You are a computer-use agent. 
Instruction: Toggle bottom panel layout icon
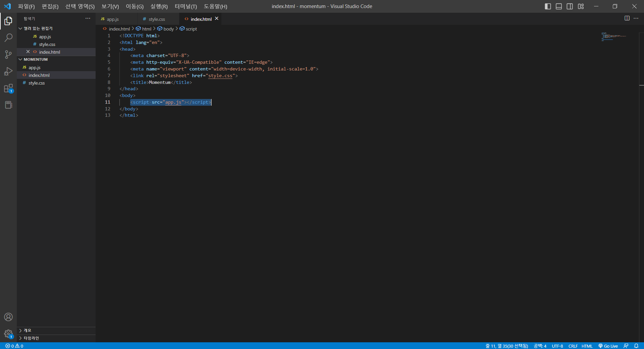[x=559, y=6]
